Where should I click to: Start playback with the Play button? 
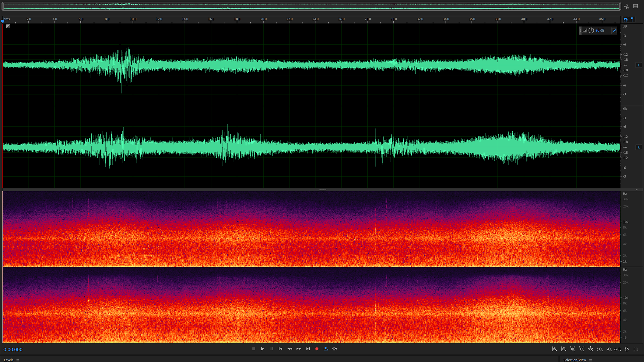coord(263,349)
